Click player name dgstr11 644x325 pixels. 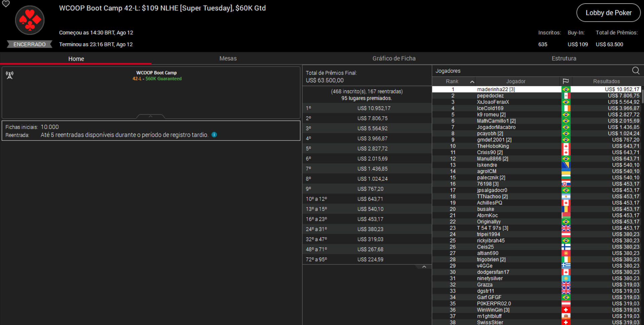pos(486,291)
